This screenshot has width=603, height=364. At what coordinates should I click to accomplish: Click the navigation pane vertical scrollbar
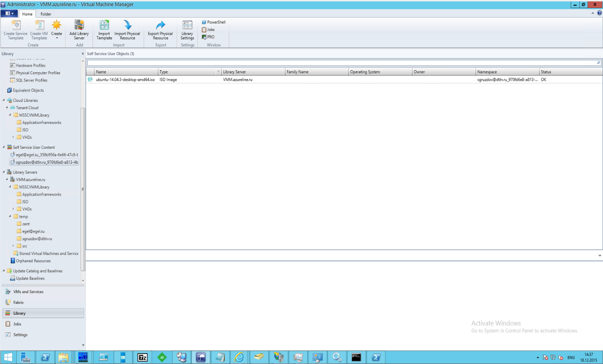tap(83, 189)
